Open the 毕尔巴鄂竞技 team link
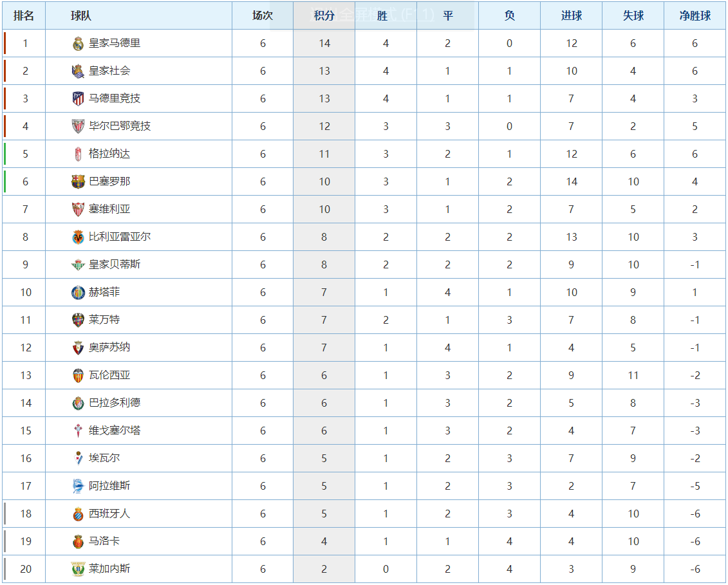728x585 pixels. 120,126
